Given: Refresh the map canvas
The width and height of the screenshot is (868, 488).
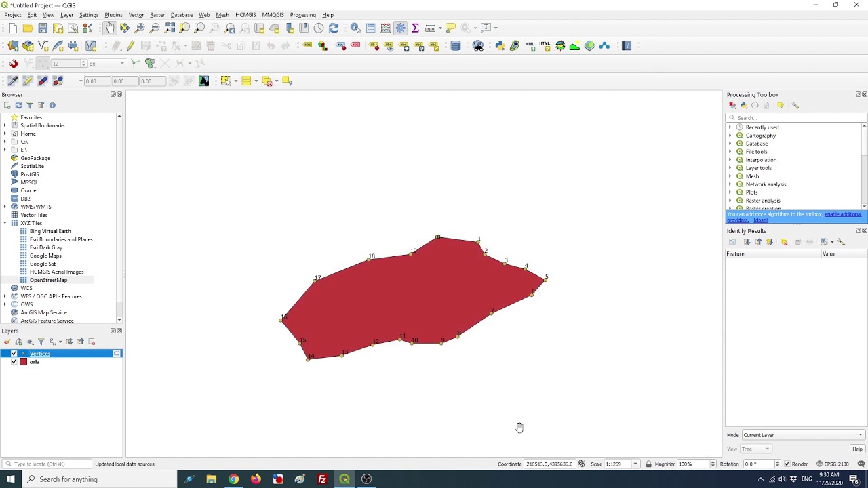Looking at the screenshot, I should click(334, 28).
